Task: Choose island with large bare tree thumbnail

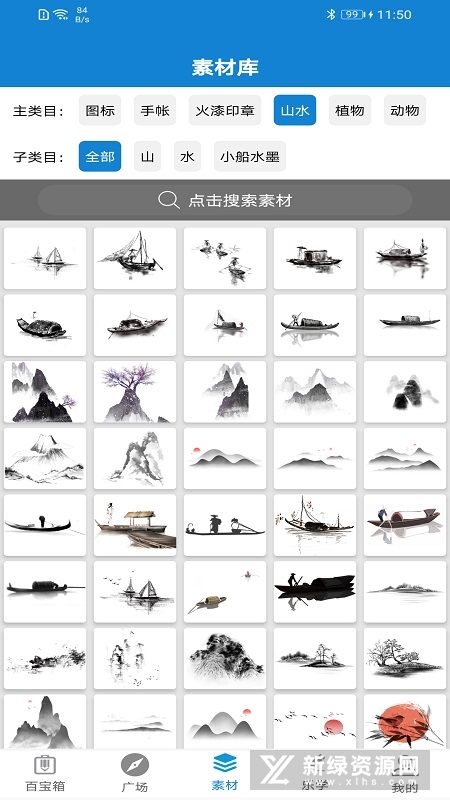Action: tap(405, 658)
